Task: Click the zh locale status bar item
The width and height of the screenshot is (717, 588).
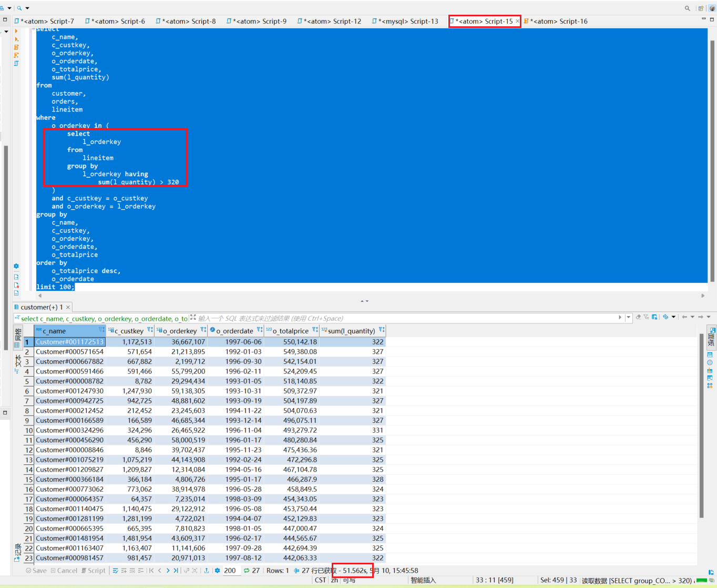Action: pyautogui.click(x=334, y=580)
